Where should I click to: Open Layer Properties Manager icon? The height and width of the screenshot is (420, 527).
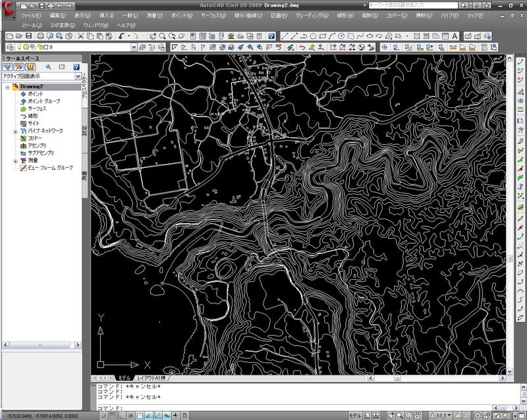(x=10, y=47)
